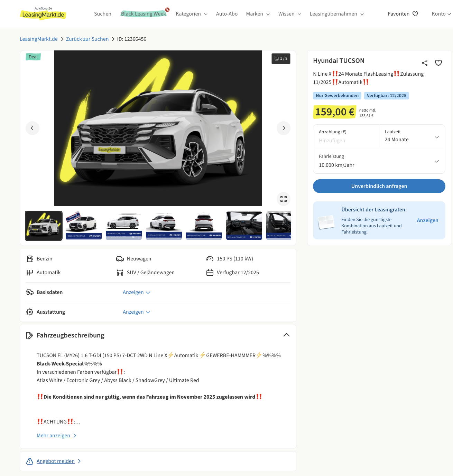Viewport: 453px width, 476px height.
Task: Collapse the Fahrzeugbeschreibung section
Action: pos(286,335)
